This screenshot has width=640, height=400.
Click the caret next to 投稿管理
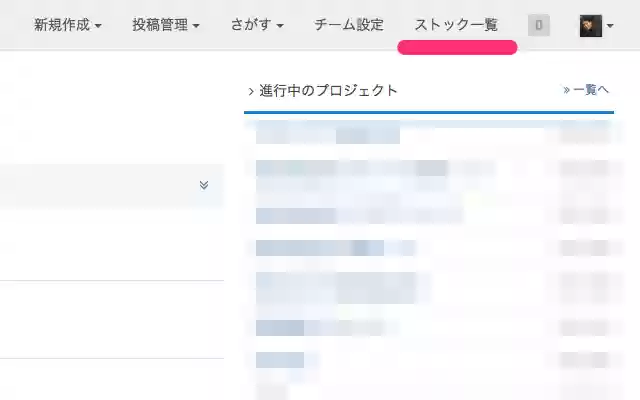click(x=196, y=26)
